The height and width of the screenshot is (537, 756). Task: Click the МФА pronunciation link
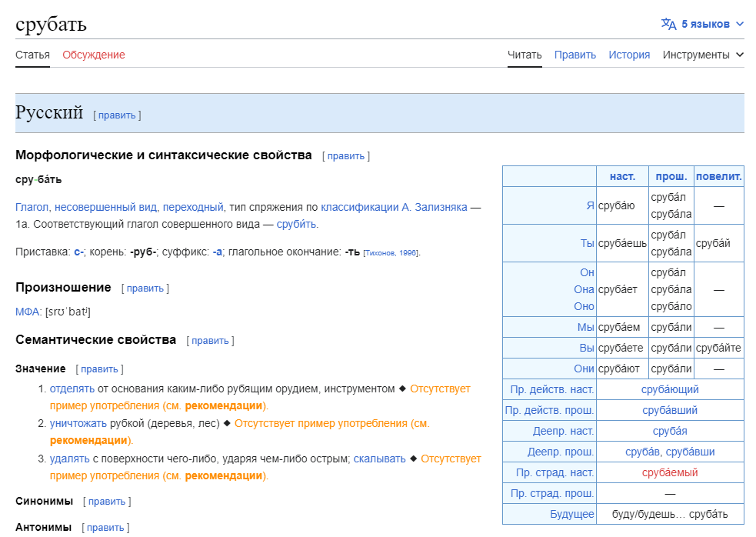click(x=28, y=312)
